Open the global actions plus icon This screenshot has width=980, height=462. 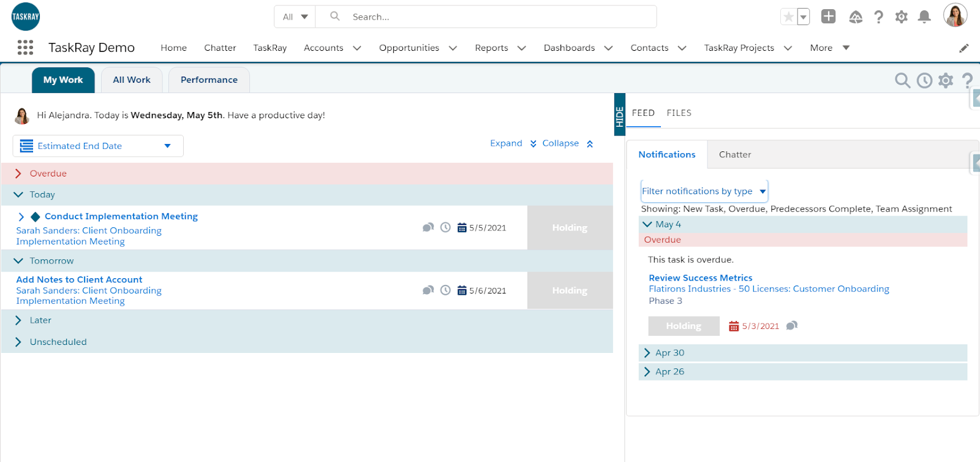pos(828,17)
